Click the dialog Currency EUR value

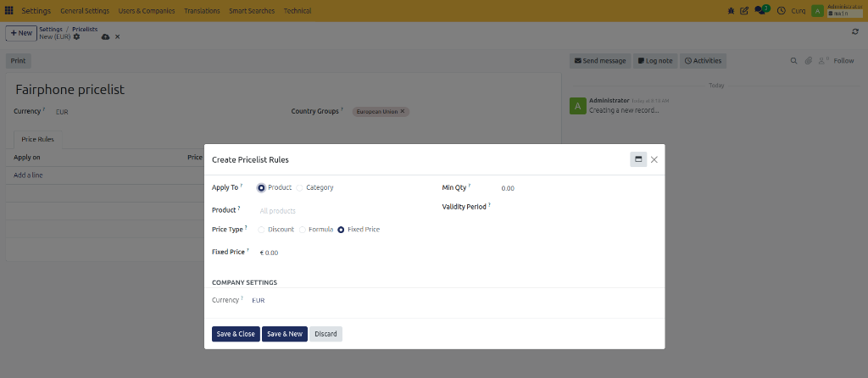[x=258, y=301]
